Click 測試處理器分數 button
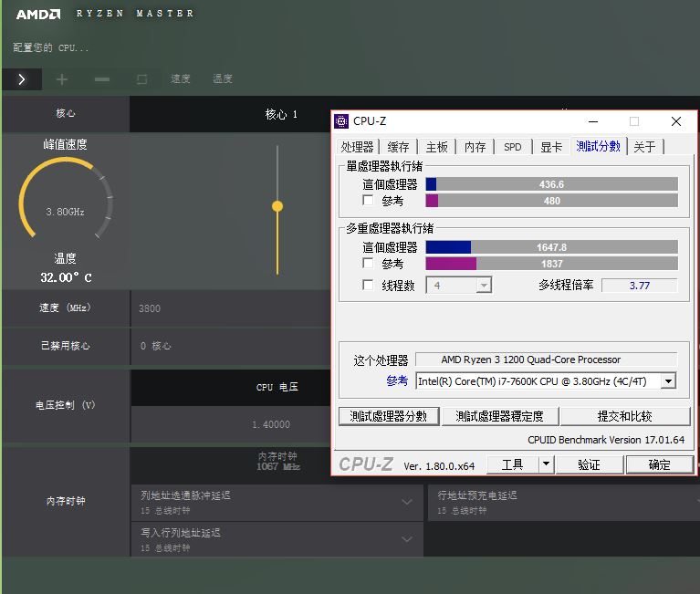This screenshot has height=594, width=700. pyautogui.click(x=389, y=416)
